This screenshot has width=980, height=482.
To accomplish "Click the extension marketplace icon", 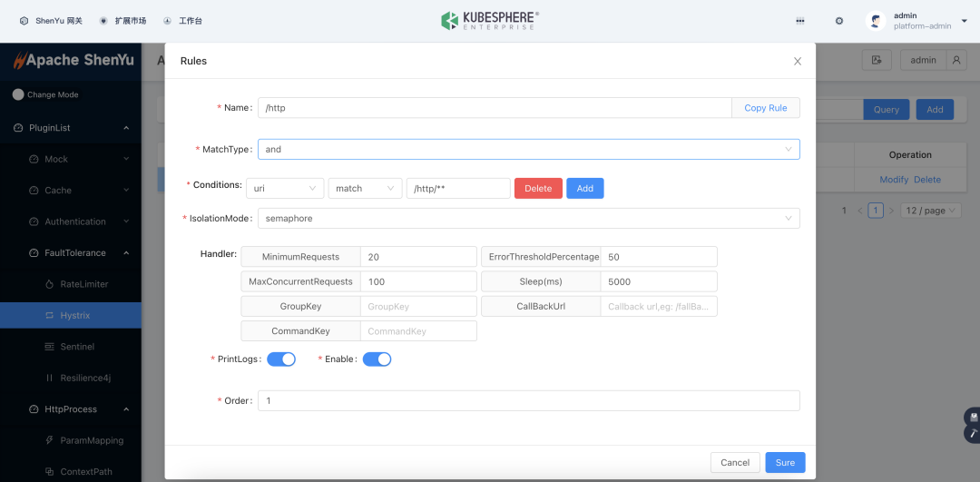I will 103,21.
